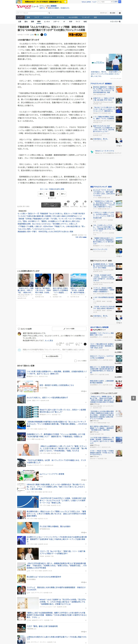Click ヘルプ link at top
This screenshot has height=644, width=138.
94,2
